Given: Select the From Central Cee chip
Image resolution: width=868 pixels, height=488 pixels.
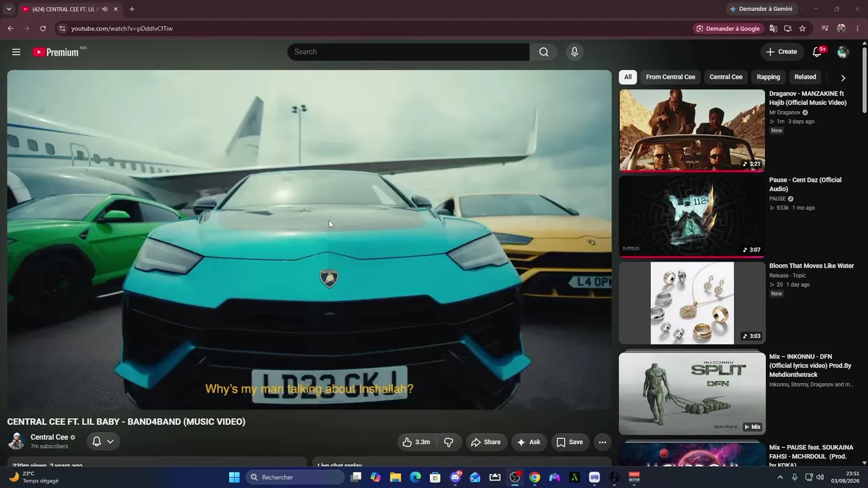Looking at the screenshot, I should [x=671, y=77].
